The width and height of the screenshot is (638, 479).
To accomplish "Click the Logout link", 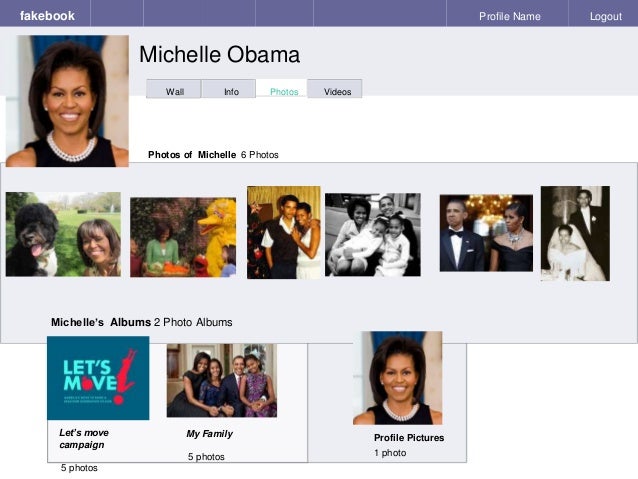I will coord(606,17).
